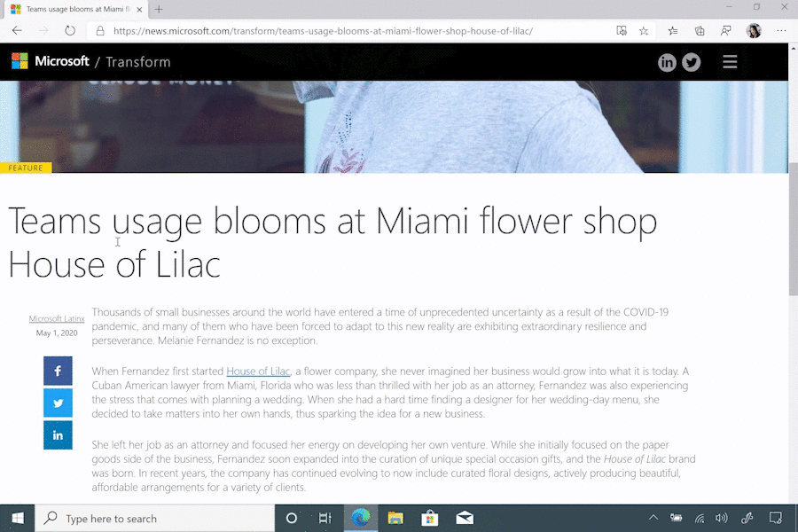
Task: Show hidden system tray icons chevron
Action: point(653,518)
